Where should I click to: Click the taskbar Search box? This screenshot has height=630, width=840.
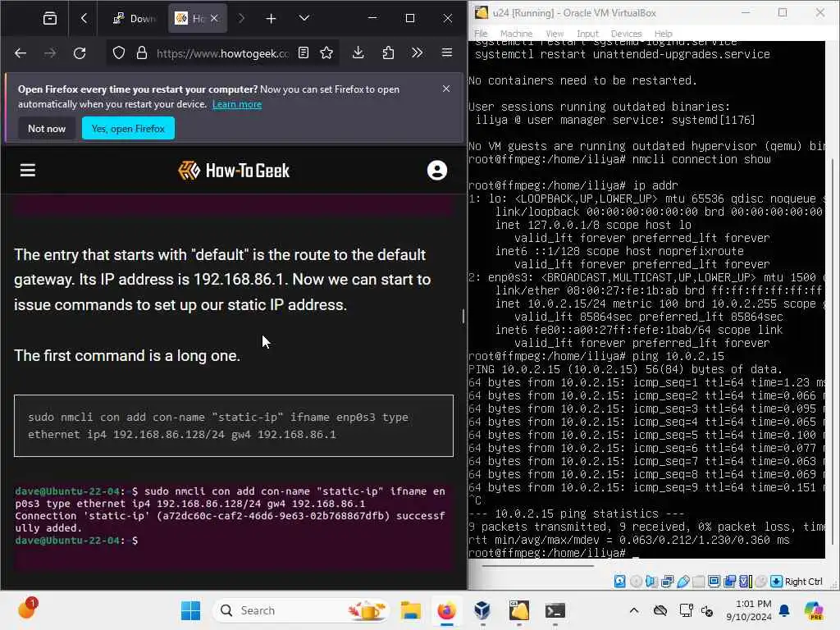click(301, 610)
